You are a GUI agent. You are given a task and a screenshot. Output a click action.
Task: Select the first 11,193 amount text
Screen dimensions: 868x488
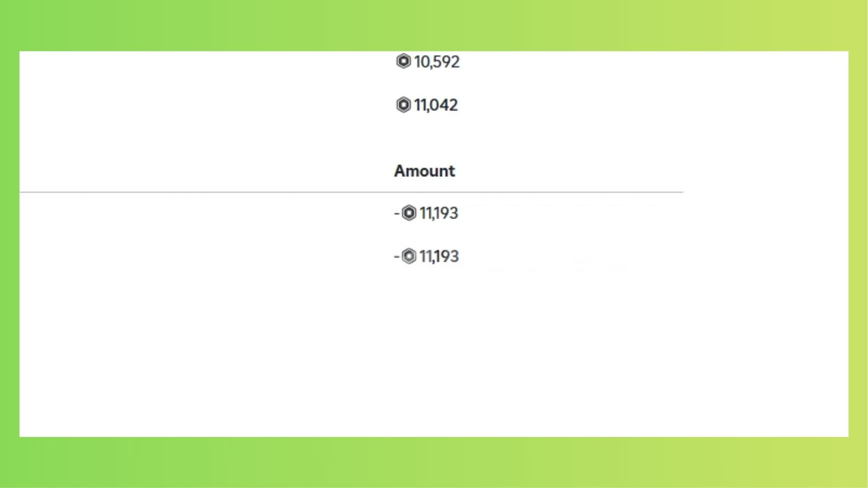pos(439,213)
